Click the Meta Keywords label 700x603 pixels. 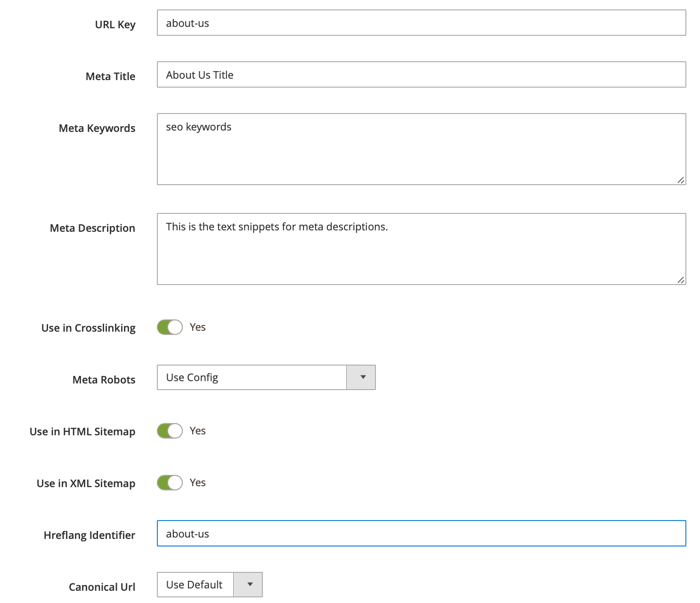pyautogui.click(x=97, y=128)
